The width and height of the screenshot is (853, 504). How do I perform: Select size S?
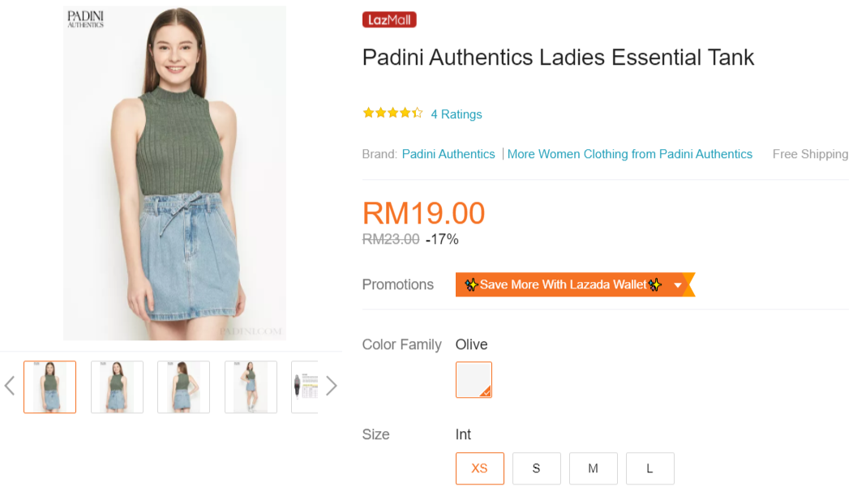pyautogui.click(x=536, y=468)
